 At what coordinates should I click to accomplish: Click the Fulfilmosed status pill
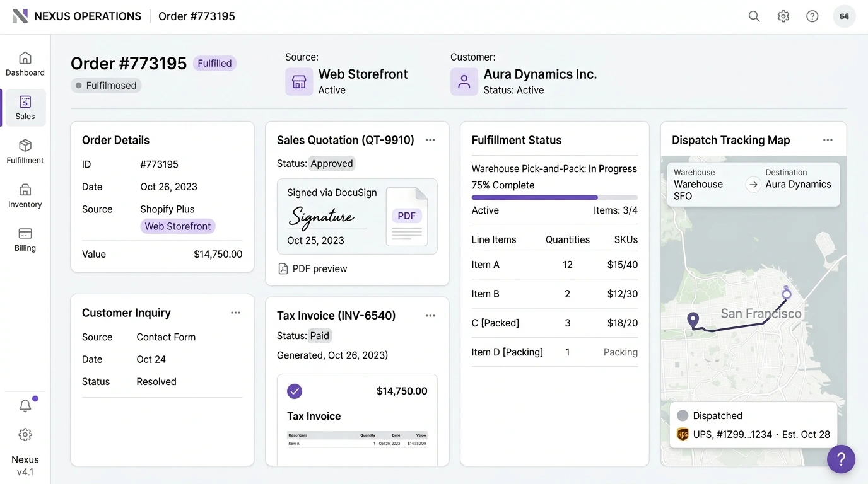pyautogui.click(x=106, y=85)
